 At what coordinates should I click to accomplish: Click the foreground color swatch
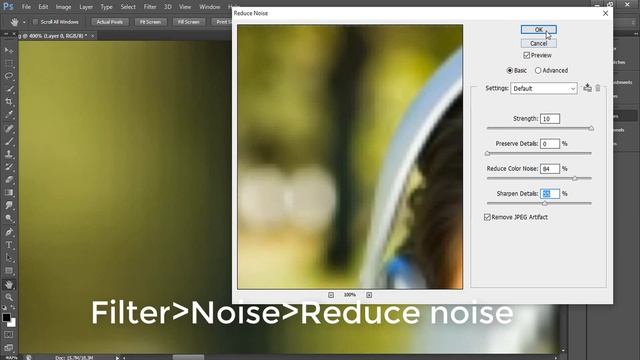(x=6, y=317)
